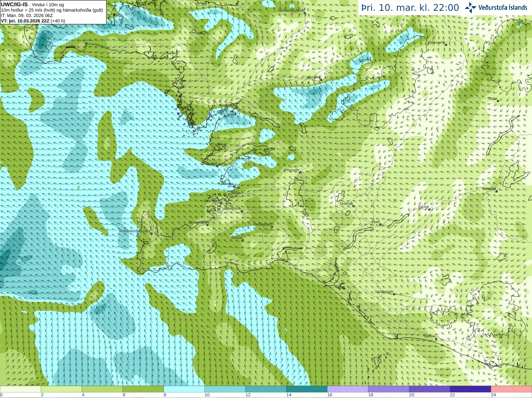Click the Setur station label
The width and height of the screenshot is (532, 398).
pyautogui.click(x=493, y=99)
